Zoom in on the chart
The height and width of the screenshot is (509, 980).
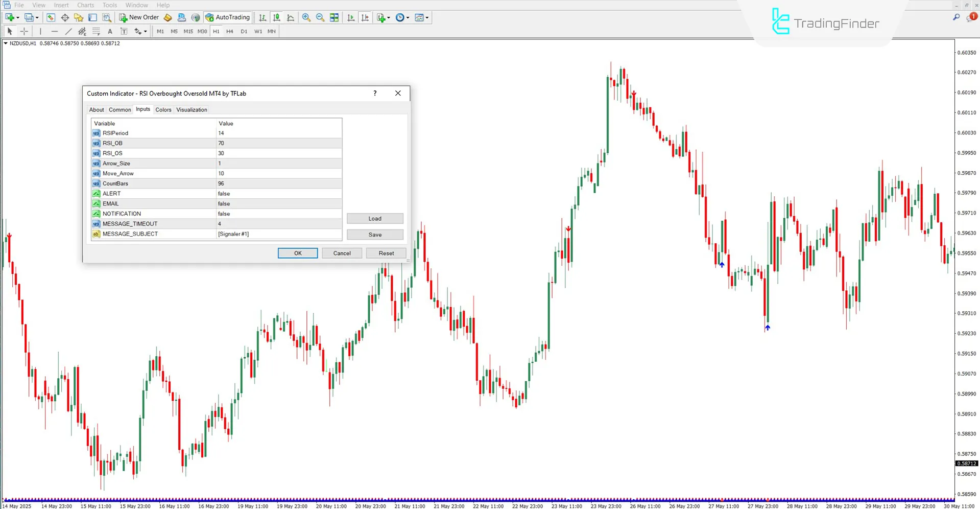(306, 17)
